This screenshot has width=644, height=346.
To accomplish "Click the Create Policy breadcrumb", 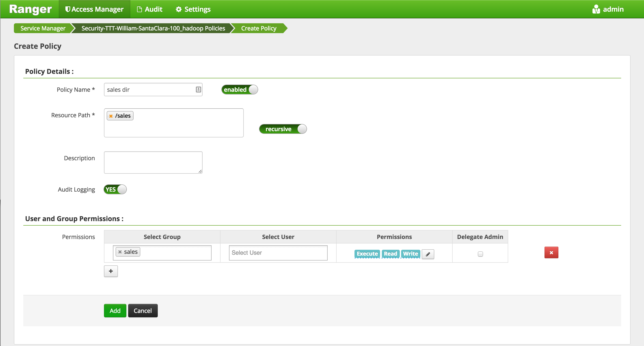I will point(259,28).
